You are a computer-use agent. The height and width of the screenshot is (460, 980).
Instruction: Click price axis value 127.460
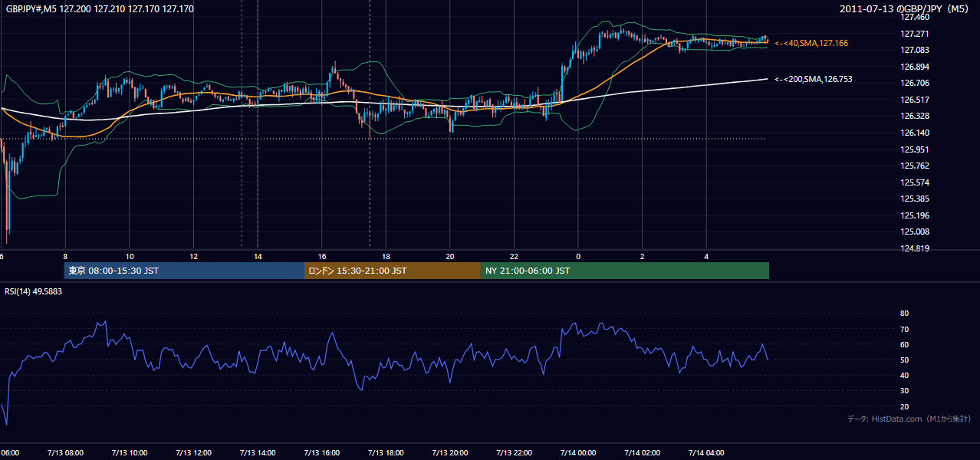915,17
